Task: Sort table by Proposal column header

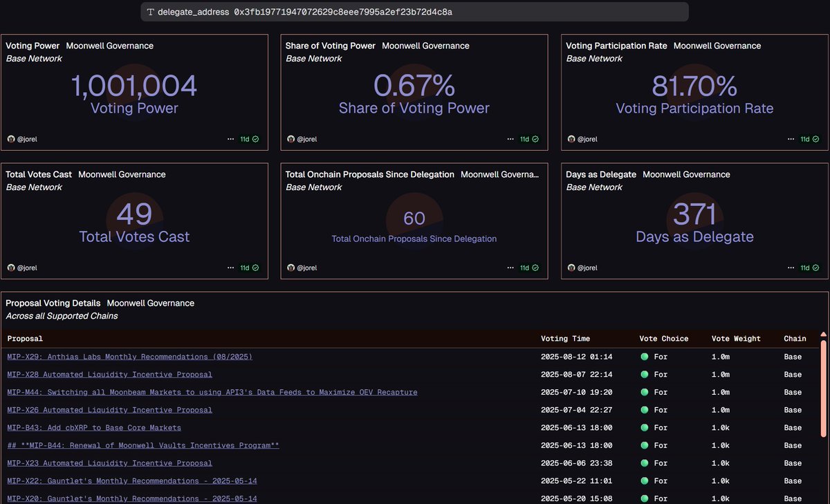Action: click(25, 339)
